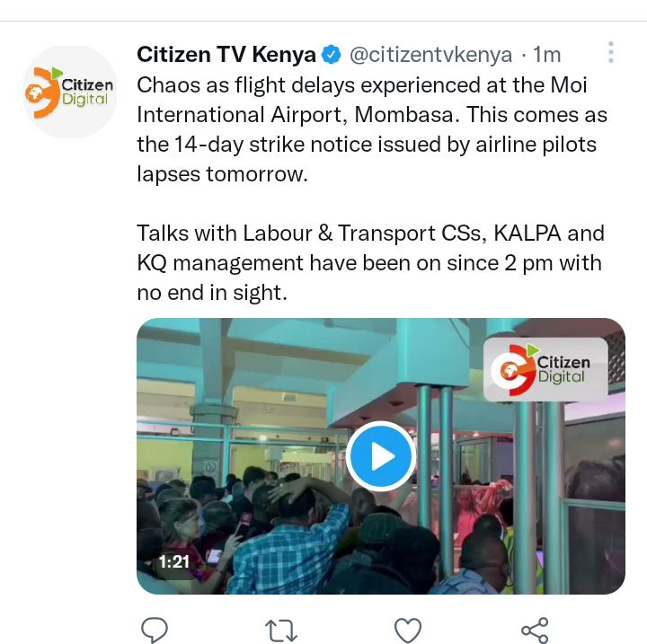Click the blue verified badge
Viewport: 647px width, 644px height.
331,55
